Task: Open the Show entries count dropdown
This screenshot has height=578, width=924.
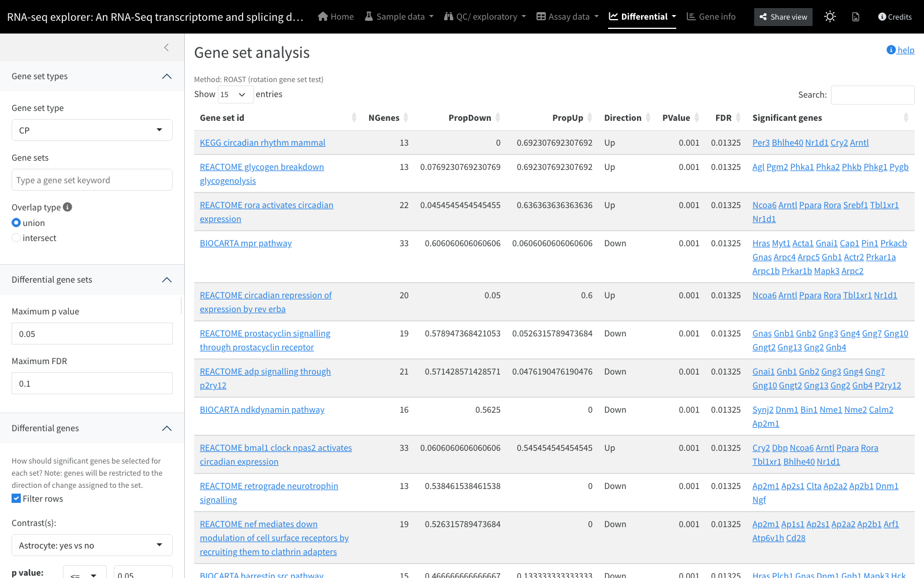Action: (x=236, y=94)
